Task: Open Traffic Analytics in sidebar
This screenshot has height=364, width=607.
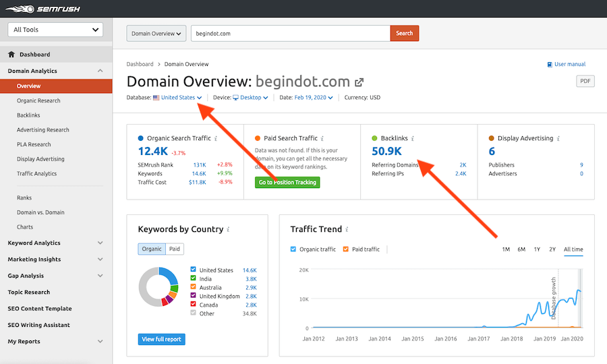Action: 37,174
